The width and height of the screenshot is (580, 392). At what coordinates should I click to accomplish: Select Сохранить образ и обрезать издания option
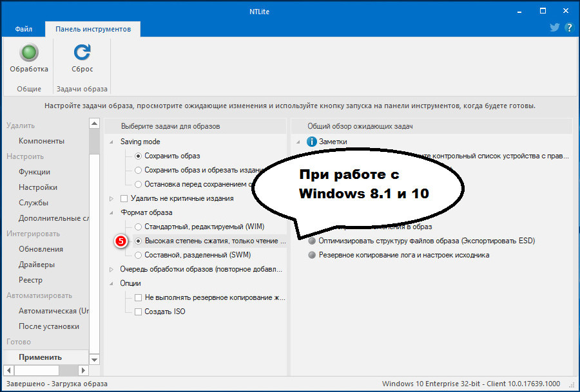point(138,171)
